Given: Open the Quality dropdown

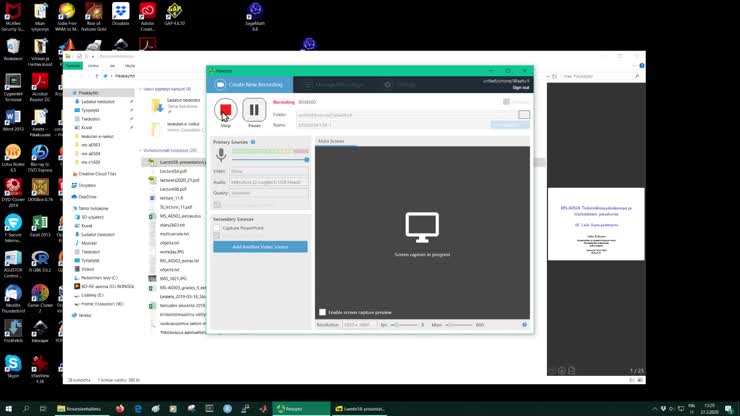Looking at the screenshot, I should coord(269,193).
